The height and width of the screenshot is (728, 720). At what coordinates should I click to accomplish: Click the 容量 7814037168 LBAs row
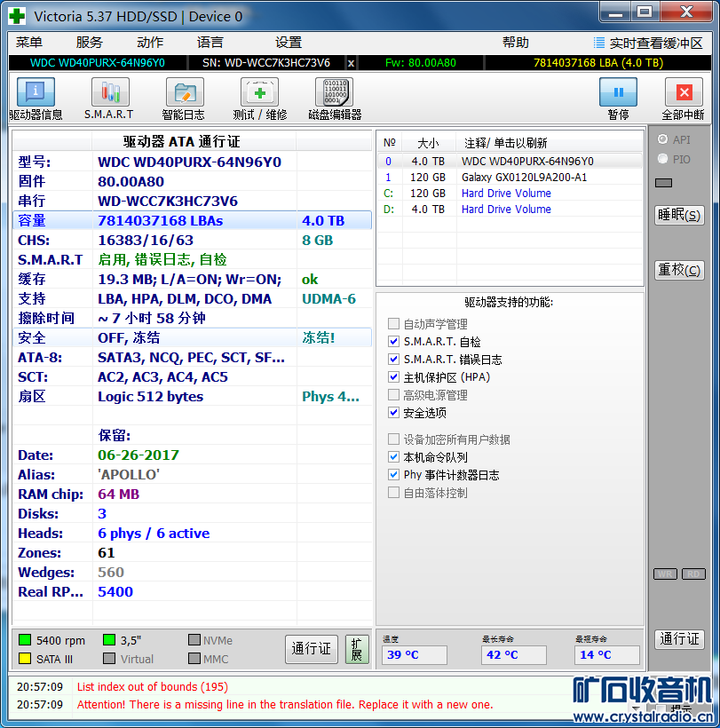[x=192, y=220]
